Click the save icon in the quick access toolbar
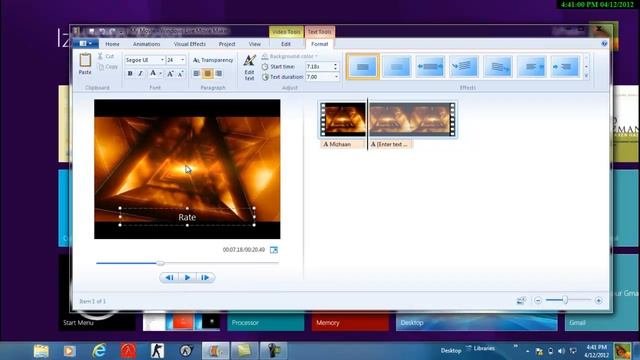The height and width of the screenshot is (360, 640). coord(91,31)
